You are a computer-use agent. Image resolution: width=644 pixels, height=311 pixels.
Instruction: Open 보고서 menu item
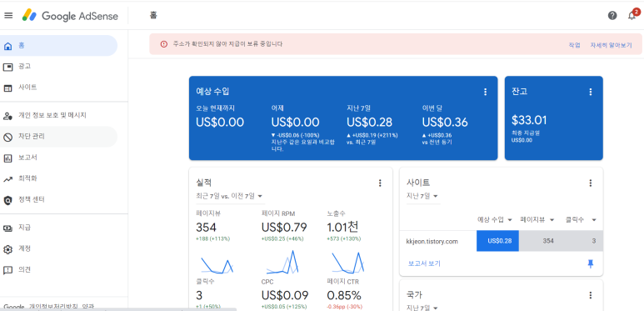58,158
